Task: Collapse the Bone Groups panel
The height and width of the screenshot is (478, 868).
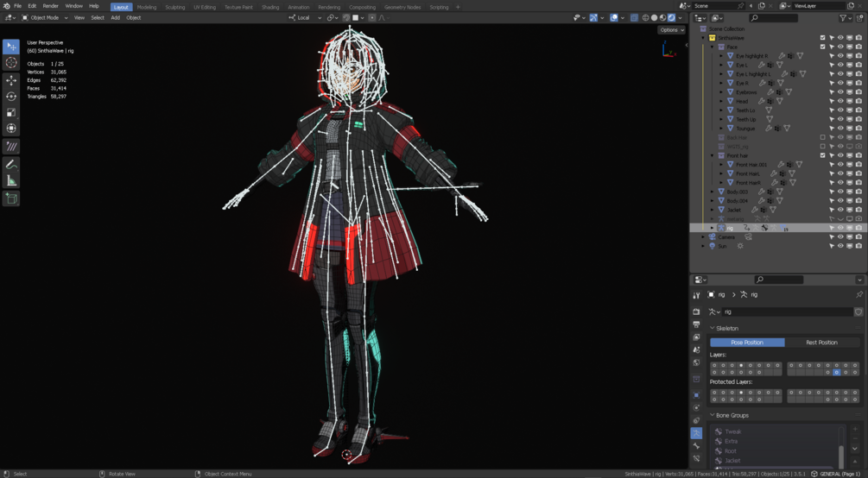Action: click(x=713, y=416)
